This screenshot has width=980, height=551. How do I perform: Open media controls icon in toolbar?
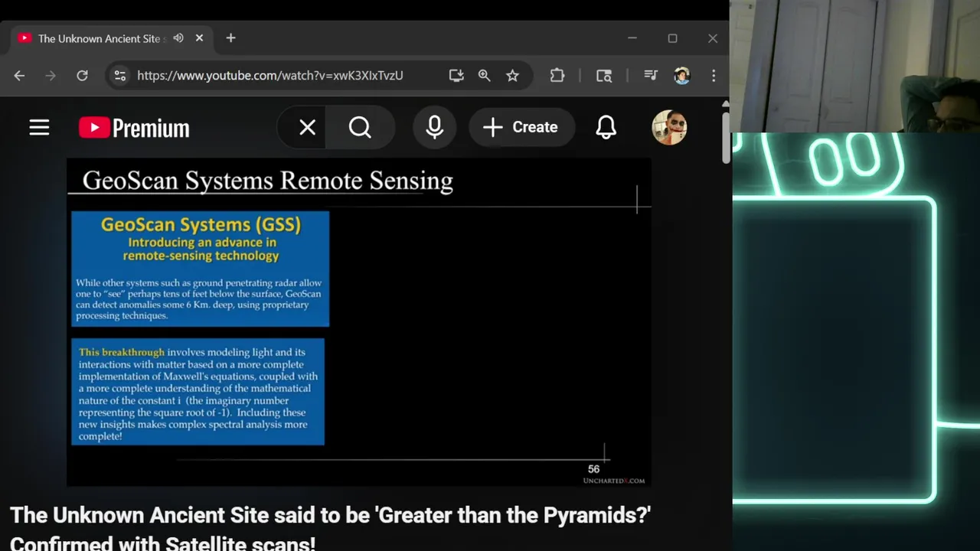pos(651,76)
